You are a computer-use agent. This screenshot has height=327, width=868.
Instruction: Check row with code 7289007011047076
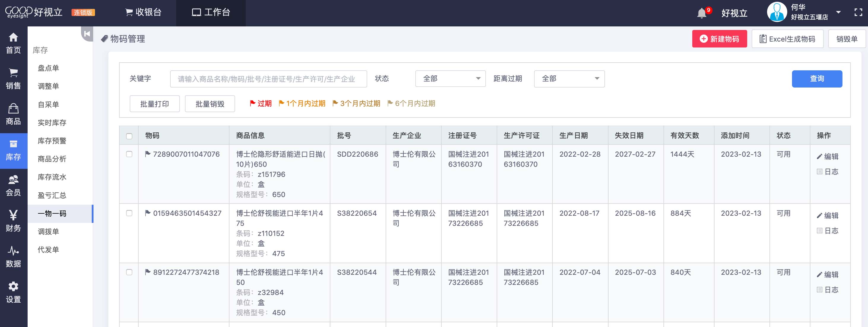(129, 154)
